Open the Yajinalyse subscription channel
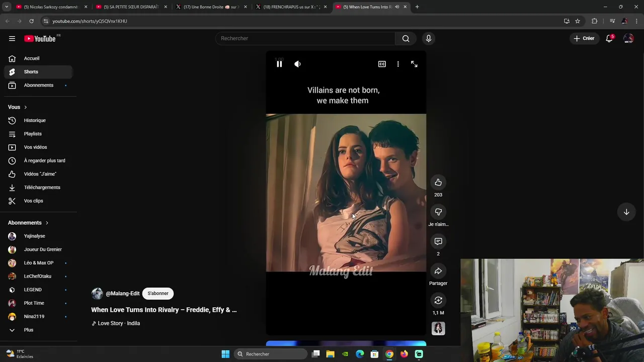The height and width of the screenshot is (362, 644). 38,236
